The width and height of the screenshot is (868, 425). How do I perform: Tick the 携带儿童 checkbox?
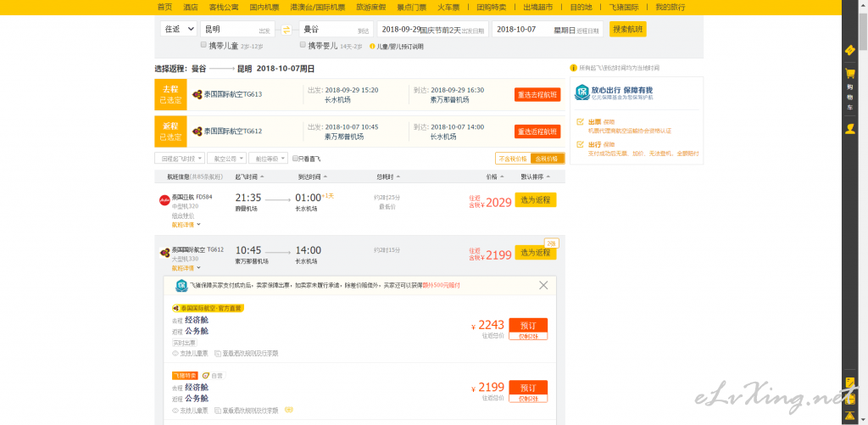coord(203,44)
